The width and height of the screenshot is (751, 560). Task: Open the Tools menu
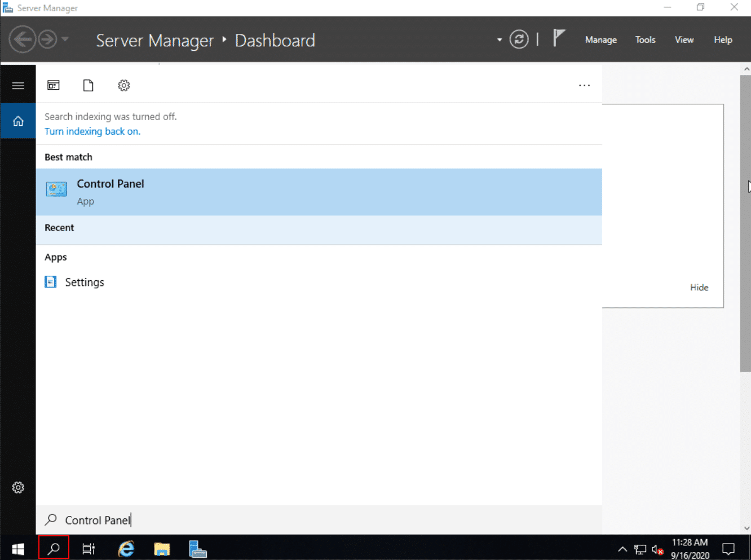coord(645,40)
